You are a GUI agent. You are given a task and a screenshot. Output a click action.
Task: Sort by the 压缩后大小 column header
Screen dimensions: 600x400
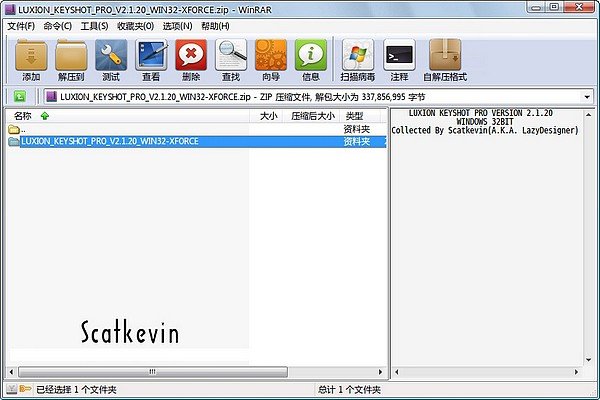click(311, 116)
